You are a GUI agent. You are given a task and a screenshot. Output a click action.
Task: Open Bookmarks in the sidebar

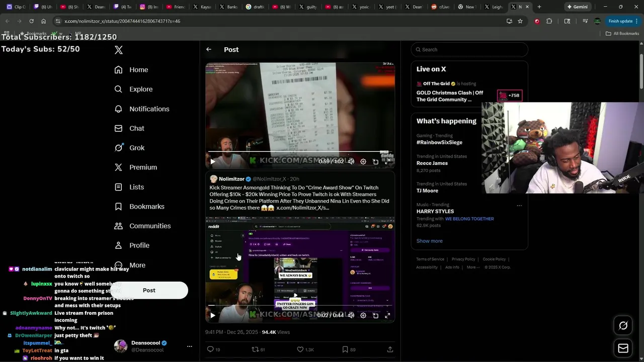139,206
